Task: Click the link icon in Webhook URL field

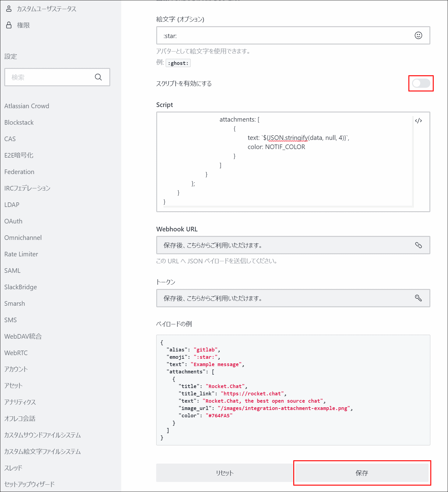Action: pyautogui.click(x=418, y=245)
